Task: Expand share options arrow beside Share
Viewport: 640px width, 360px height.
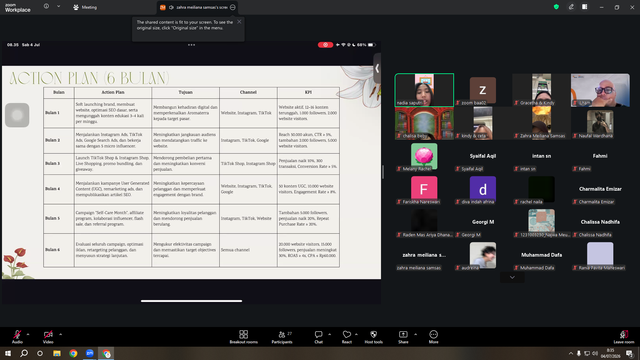Action: coord(416,334)
